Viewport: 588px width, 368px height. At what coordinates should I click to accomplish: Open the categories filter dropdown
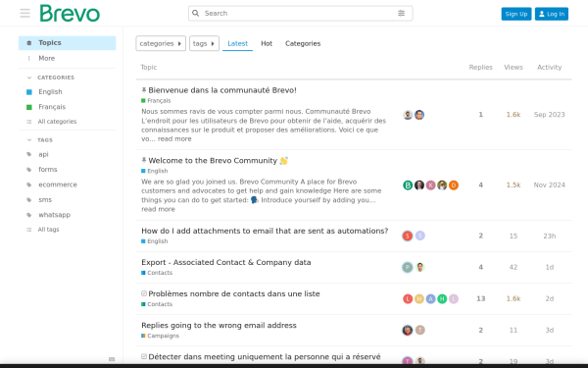pos(161,43)
